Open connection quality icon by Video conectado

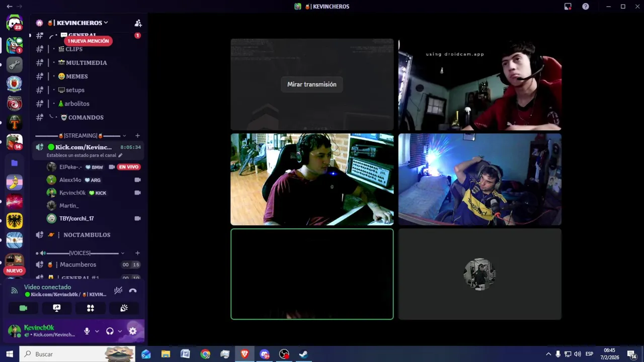14,291
